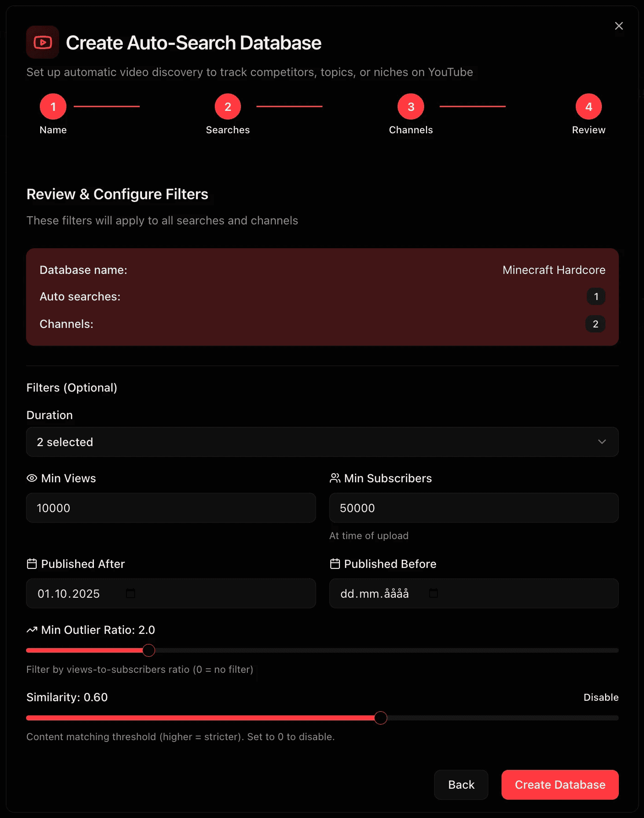Click Create Database button
The height and width of the screenshot is (818, 644).
[560, 785]
